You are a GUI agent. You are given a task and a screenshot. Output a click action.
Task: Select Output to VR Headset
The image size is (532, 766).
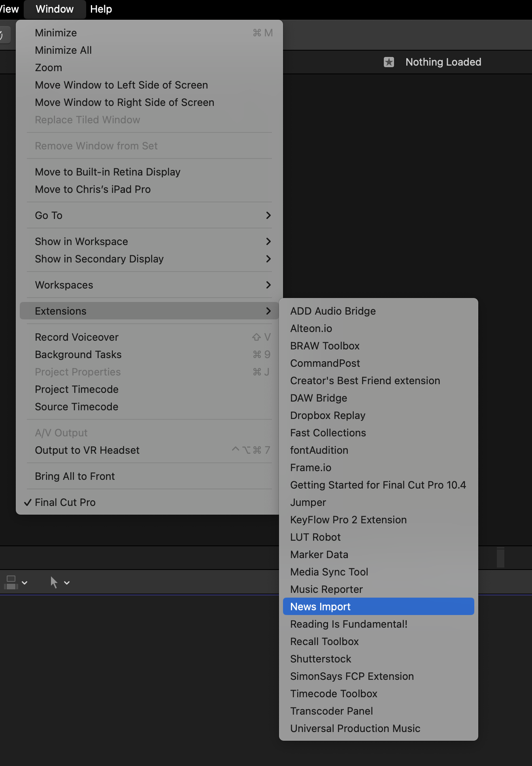click(87, 450)
